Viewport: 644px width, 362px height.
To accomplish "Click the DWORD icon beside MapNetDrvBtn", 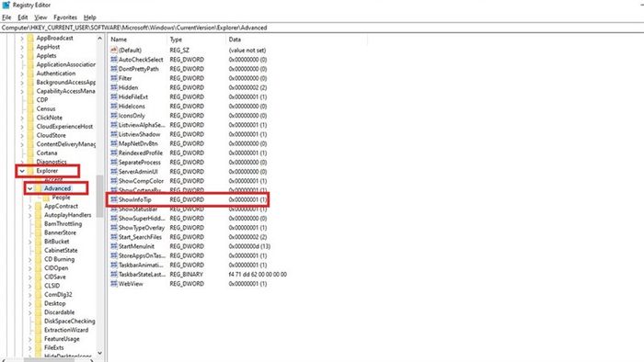I will point(114,143).
